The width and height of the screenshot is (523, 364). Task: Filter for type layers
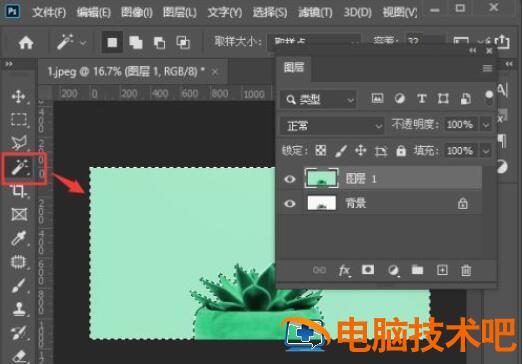coord(422,98)
